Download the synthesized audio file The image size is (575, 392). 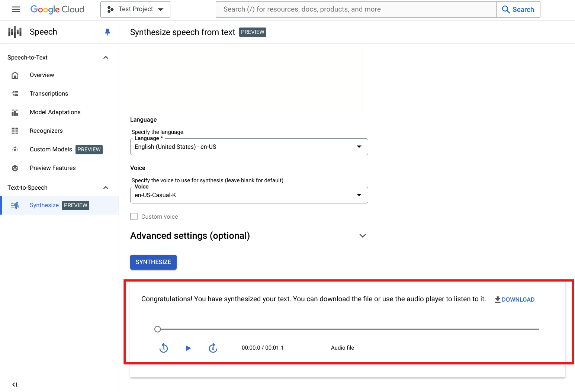pyautogui.click(x=515, y=299)
